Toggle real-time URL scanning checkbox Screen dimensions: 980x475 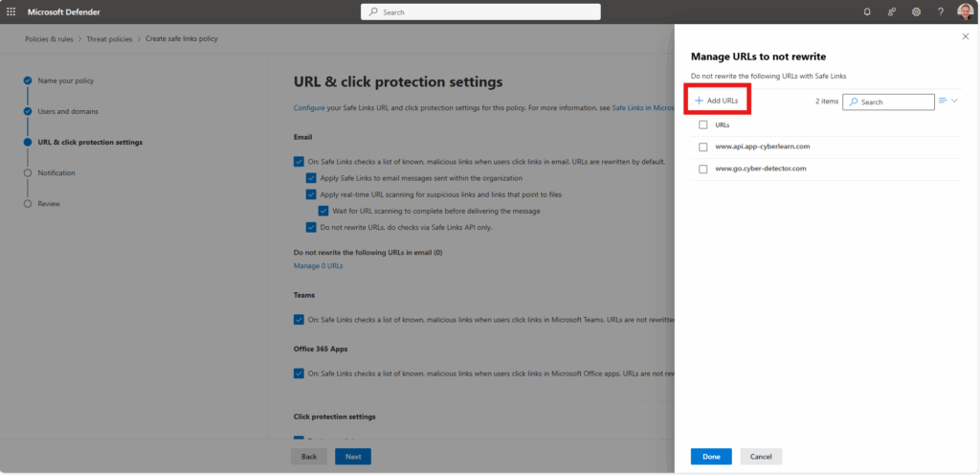point(311,194)
